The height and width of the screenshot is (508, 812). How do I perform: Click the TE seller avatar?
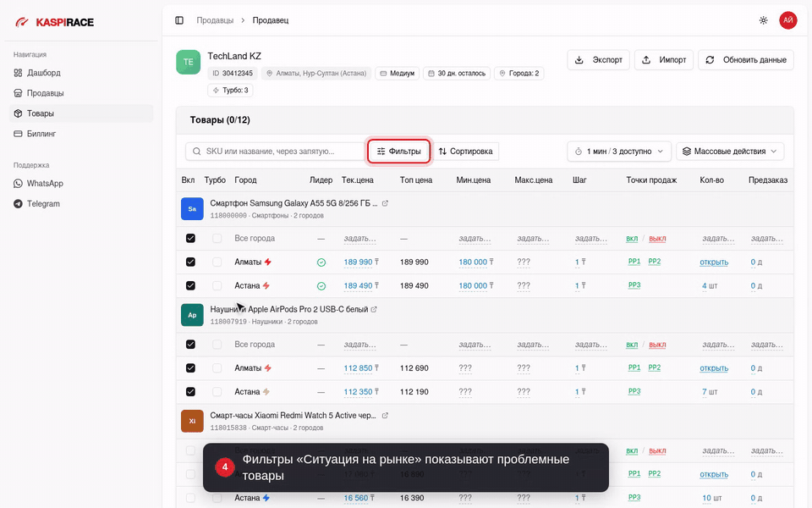(188, 62)
